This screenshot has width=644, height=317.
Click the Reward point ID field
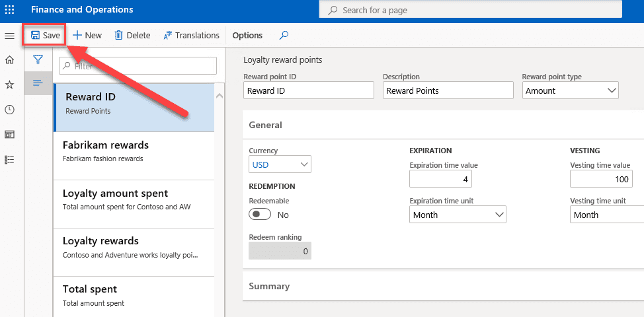(309, 90)
